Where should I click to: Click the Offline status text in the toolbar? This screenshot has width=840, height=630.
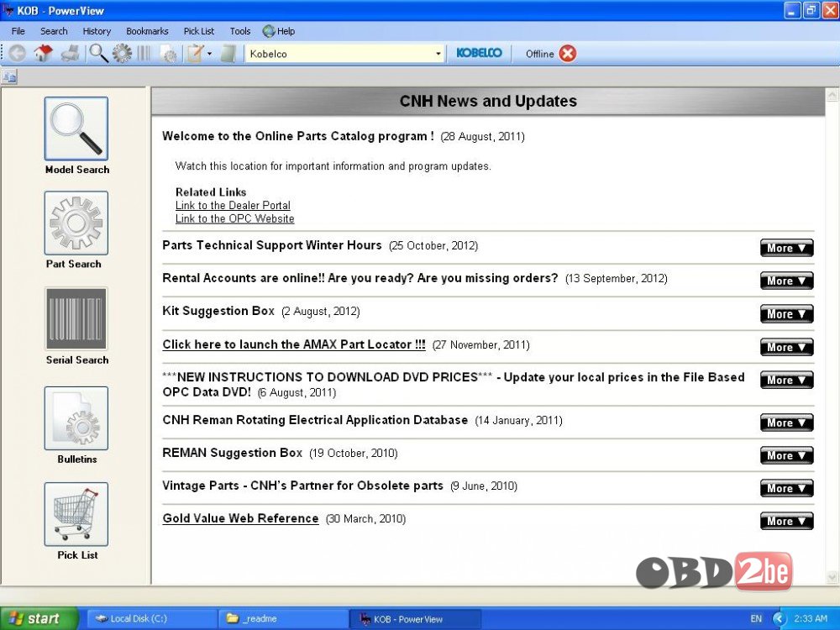point(539,54)
